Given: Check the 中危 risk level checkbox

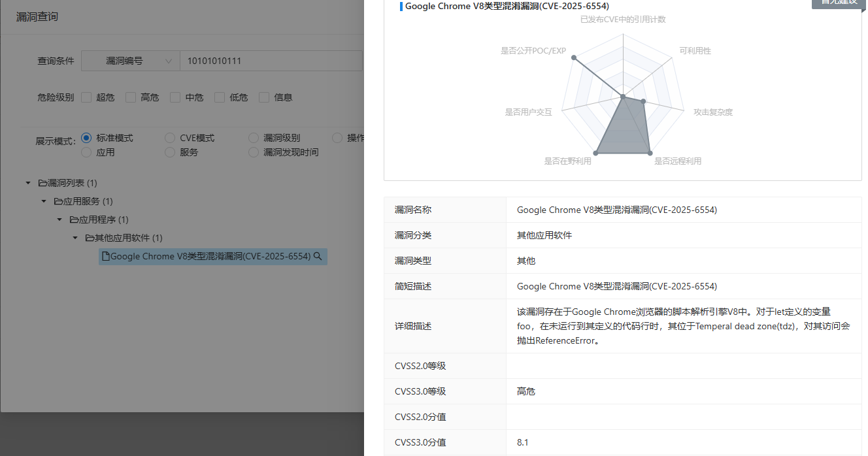Looking at the screenshot, I should pyautogui.click(x=175, y=97).
